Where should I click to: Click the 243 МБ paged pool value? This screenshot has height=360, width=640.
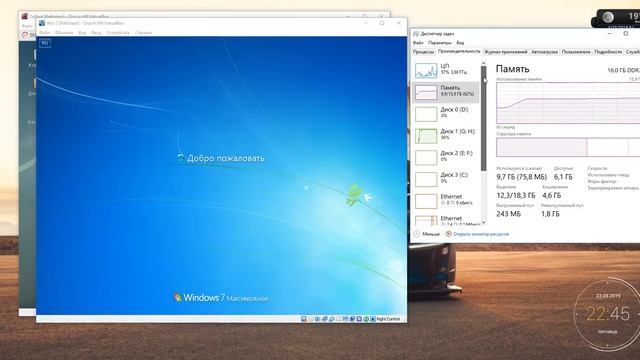508,214
